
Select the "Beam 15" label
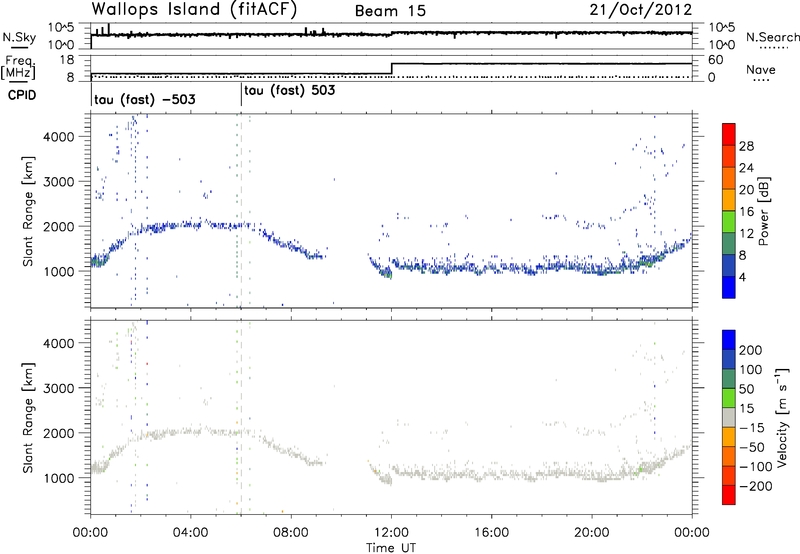[x=390, y=11]
